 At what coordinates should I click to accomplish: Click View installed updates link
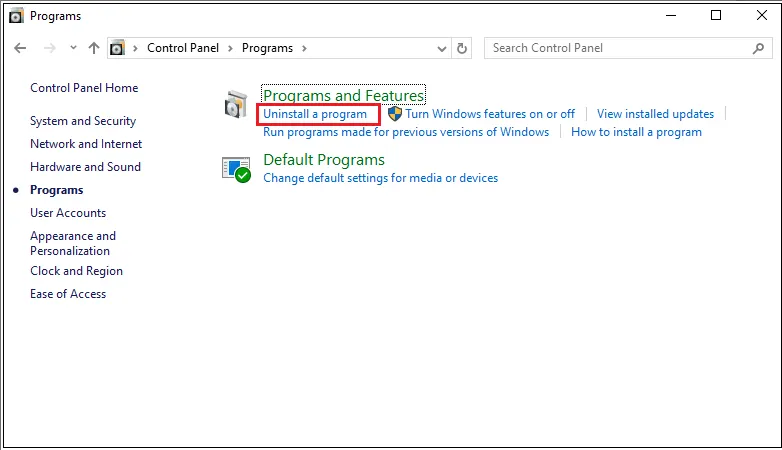pos(655,114)
